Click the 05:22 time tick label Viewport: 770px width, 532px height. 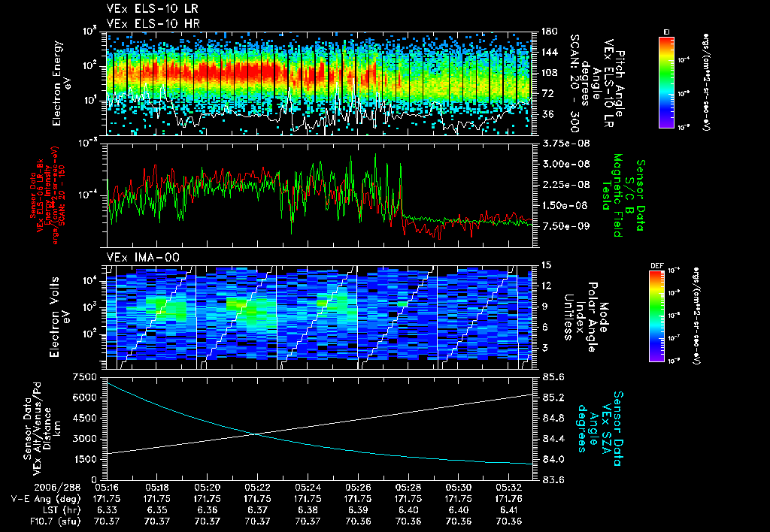pyautogui.click(x=258, y=488)
